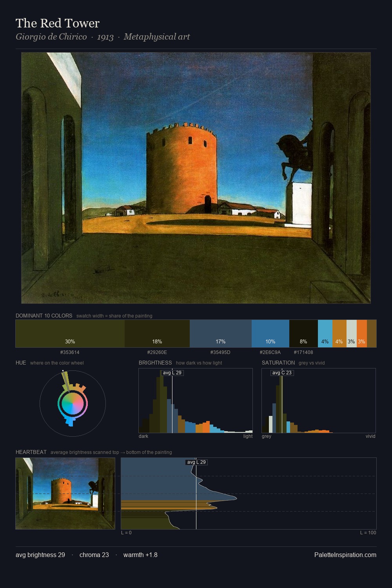
Task: Click the HEARTBEAT section heading
Action: click(31, 452)
